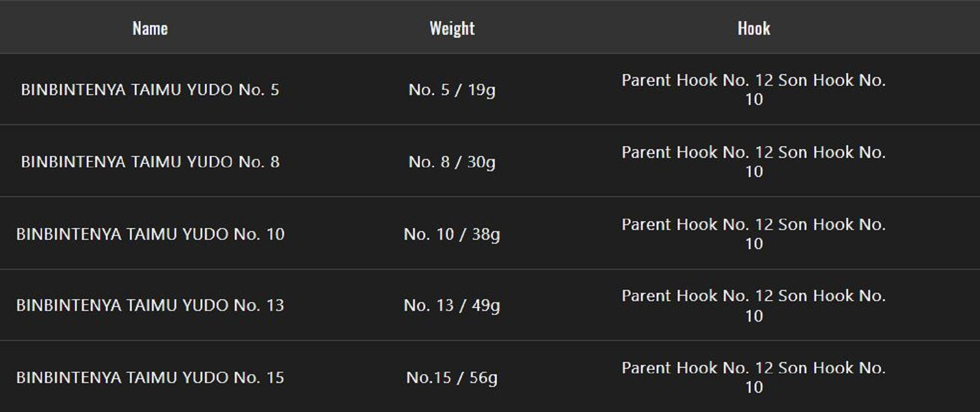This screenshot has width=980, height=412.
Task: Select BINBINTENYA TAIMU YUDO No. 5 name cell
Action: 150,90
